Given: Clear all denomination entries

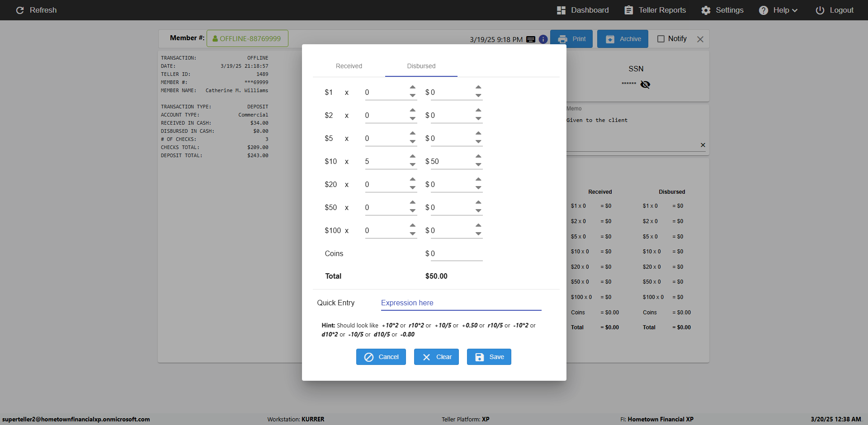Looking at the screenshot, I should [436, 357].
